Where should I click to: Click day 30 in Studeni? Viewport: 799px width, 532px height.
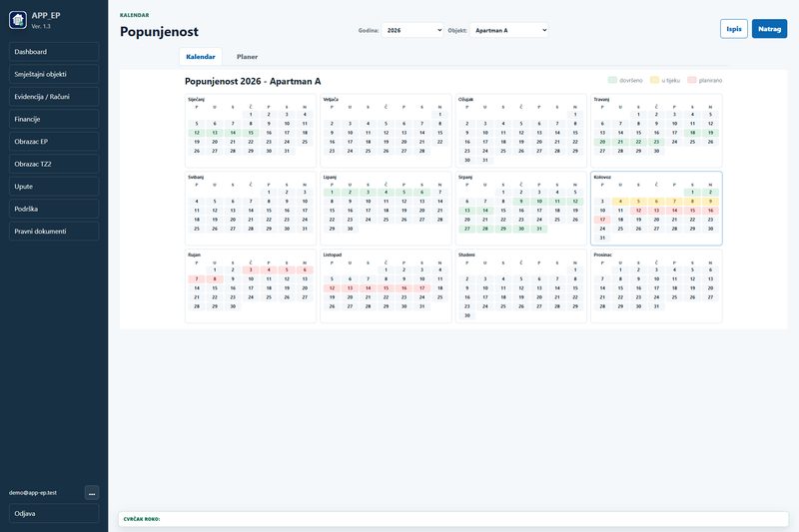pyautogui.click(x=467, y=316)
